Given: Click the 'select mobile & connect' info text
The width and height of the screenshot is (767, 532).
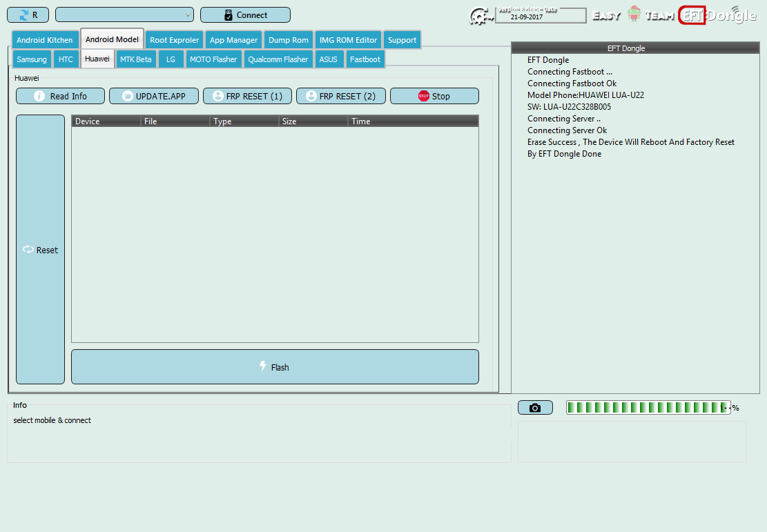Looking at the screenshot, I should tap(52, 420).
